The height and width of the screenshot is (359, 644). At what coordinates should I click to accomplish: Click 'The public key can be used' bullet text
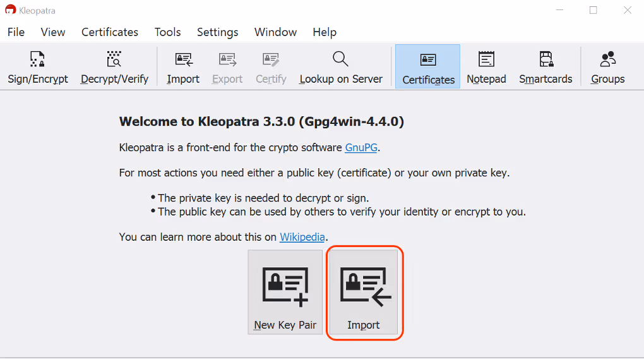[x=342, y=212]
